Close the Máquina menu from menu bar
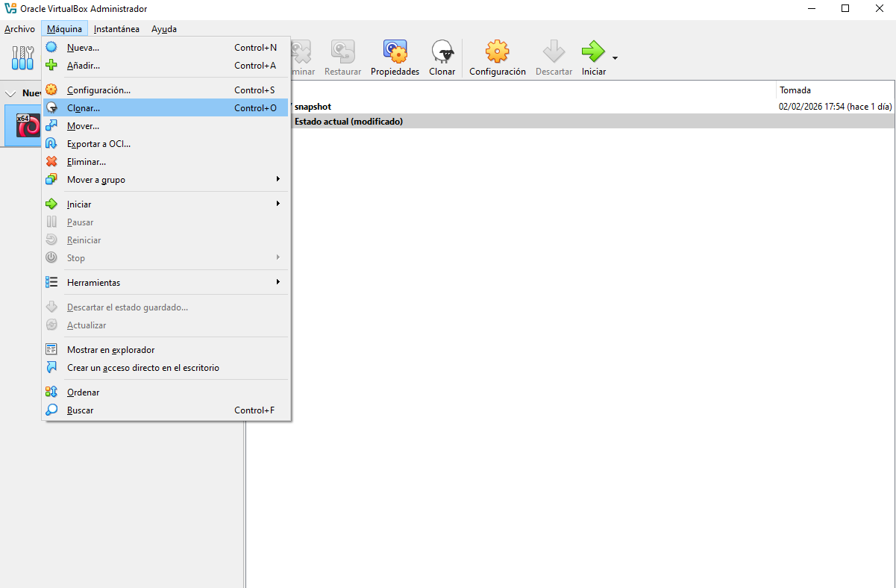This screenshot has height=588, width=896. click(64, 29)
